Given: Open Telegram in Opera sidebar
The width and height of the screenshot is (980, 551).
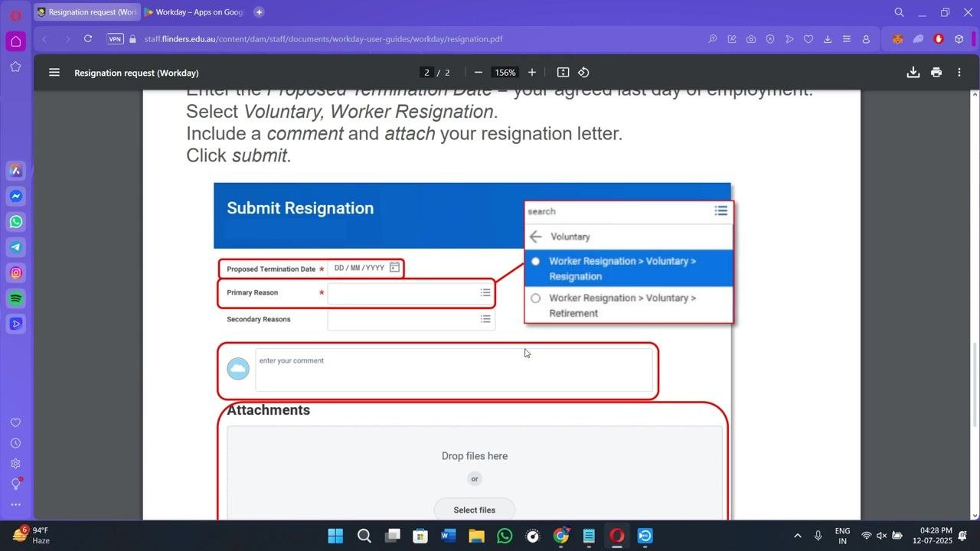Looking at the screenshot, I should coord(15,247).
